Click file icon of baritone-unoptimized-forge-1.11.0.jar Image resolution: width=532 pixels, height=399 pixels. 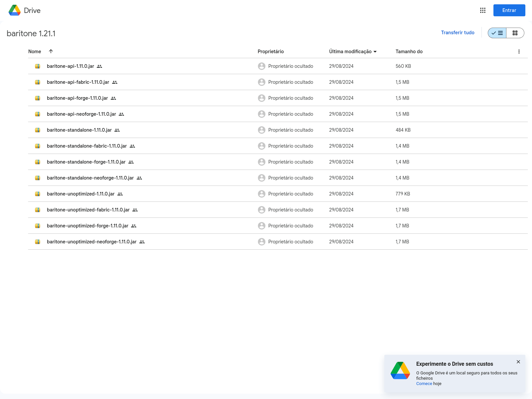click(38, 226)
